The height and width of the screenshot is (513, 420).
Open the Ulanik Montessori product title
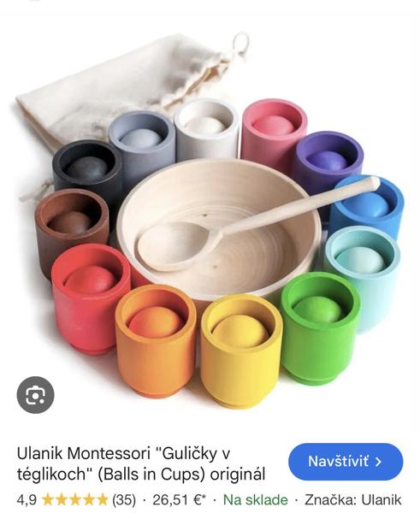tap(141, 463)
